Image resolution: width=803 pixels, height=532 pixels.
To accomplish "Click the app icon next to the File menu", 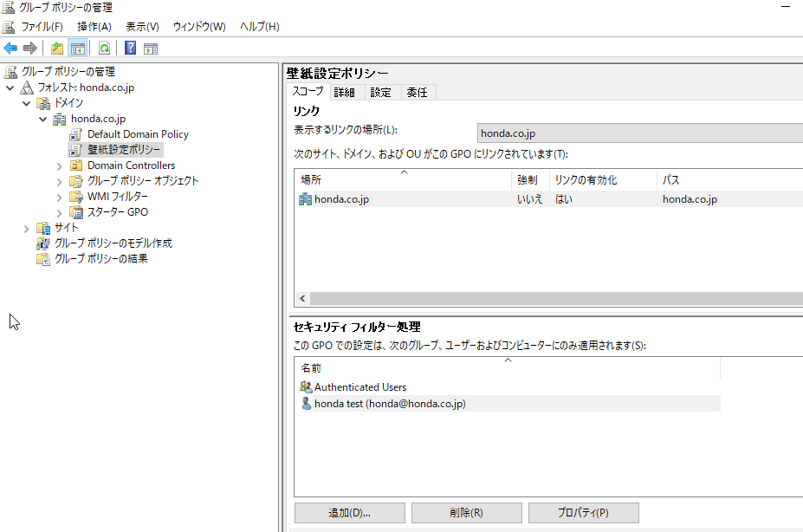I will point(9,27).
